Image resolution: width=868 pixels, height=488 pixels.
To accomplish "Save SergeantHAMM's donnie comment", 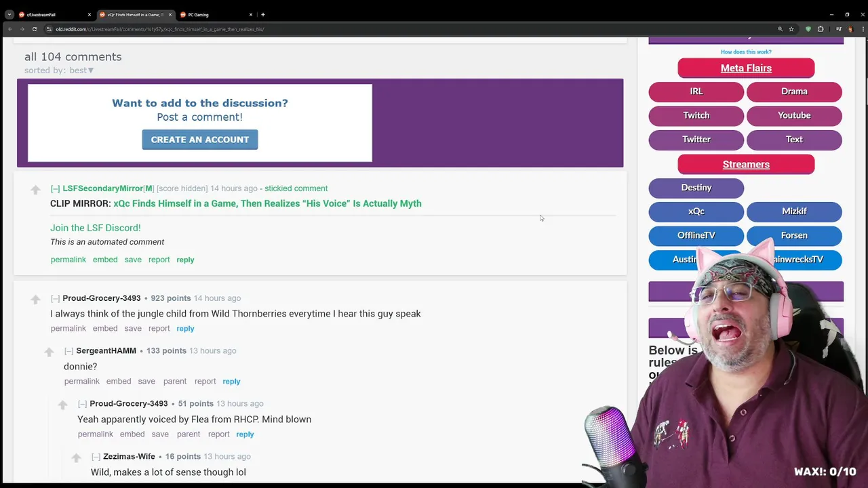I will (146, 382).
